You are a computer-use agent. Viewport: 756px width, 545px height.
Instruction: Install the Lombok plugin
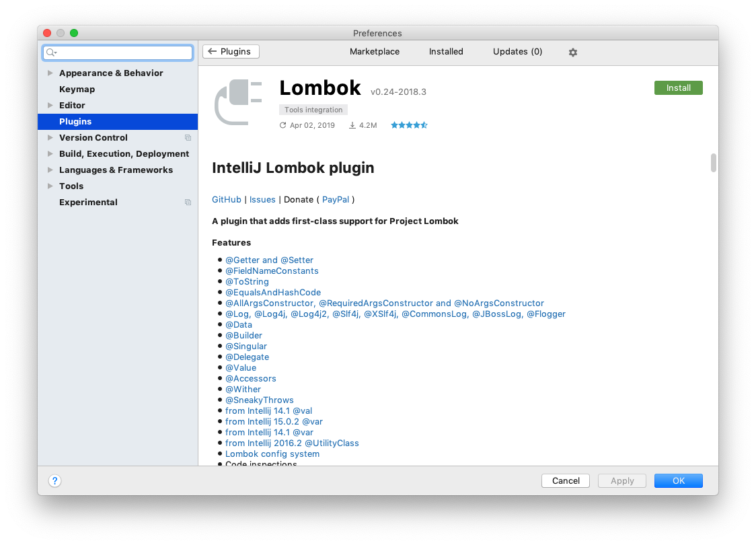(x=679, y=87)
